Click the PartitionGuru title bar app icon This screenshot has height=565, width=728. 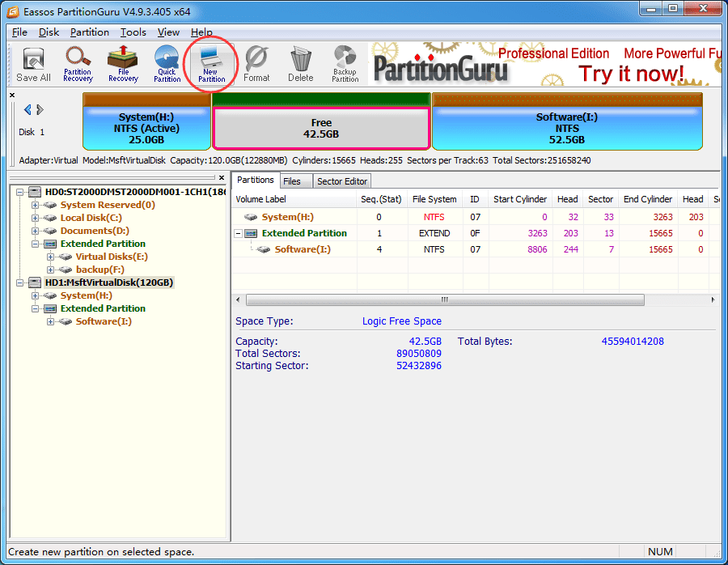coord(13,11)
